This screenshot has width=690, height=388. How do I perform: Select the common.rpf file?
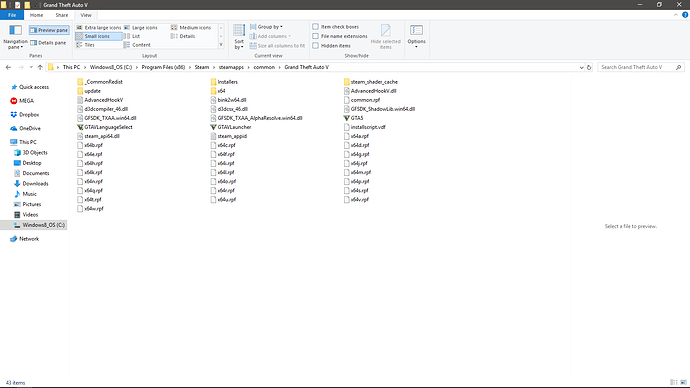[362, 100]
